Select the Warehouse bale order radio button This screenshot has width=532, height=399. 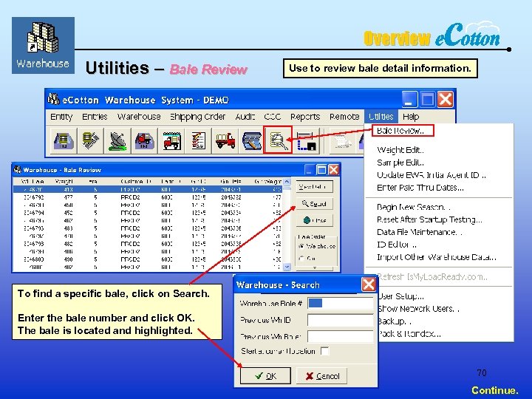point(301,246)
